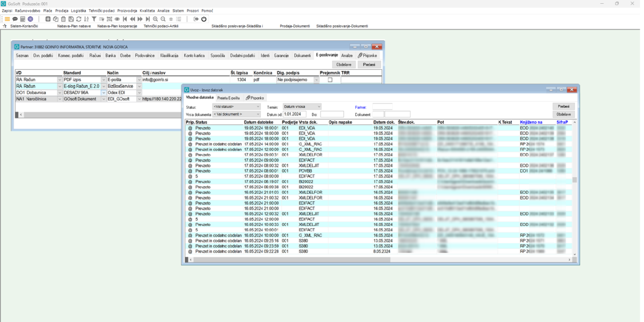644x322 pixels.
Task: Click the favorites star icon on shortcut bar
Action: [x=5, y=26]
